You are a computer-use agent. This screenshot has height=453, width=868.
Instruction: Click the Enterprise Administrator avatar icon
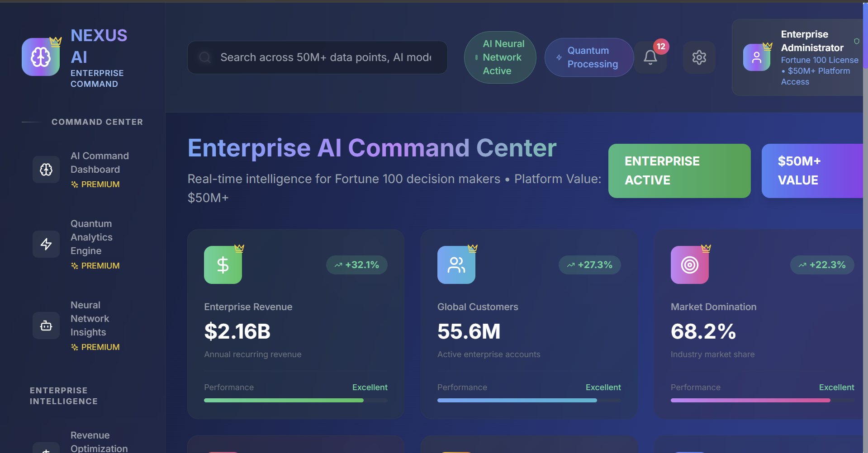point(757,57)
